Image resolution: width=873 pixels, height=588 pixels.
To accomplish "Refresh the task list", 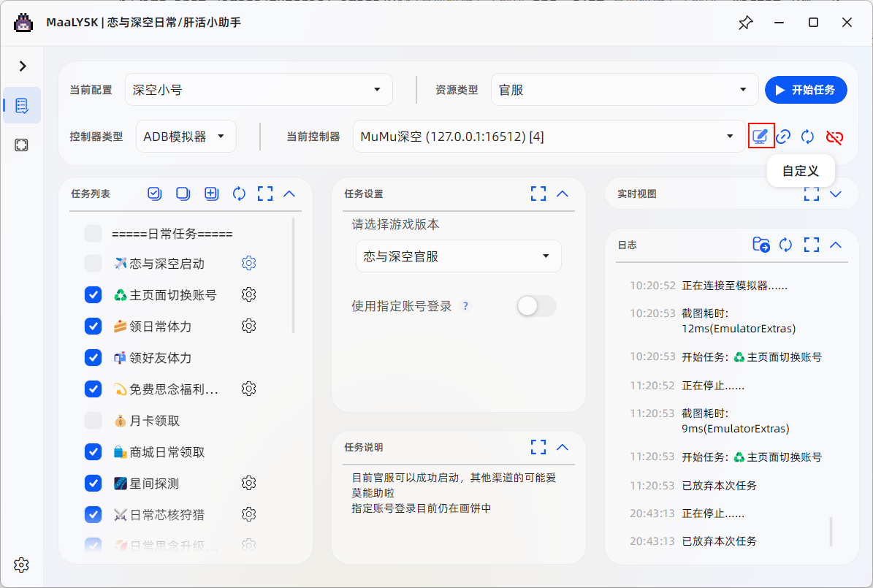I will point(239,194).
